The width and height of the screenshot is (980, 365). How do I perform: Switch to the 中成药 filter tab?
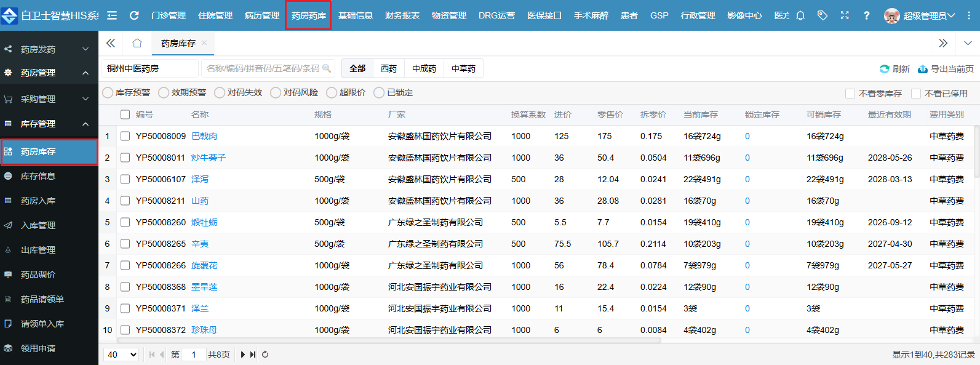(x=424, y=68)
